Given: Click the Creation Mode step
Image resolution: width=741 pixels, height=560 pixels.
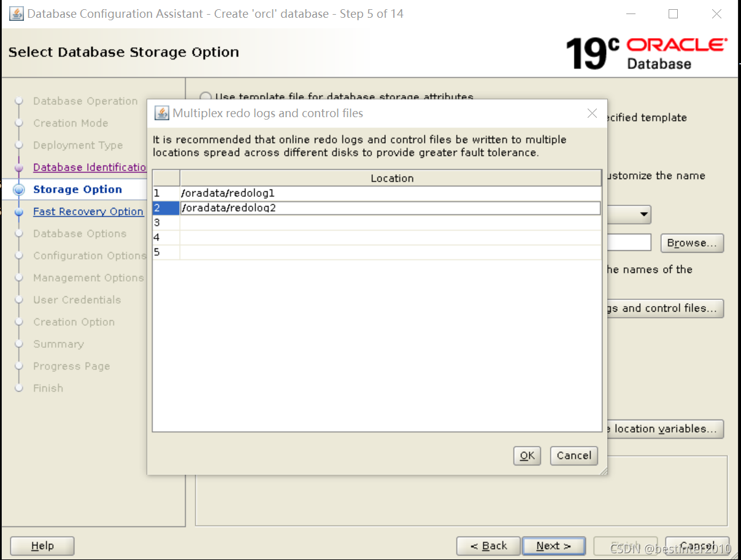Looking at the screenshot, I should [71, 123].
